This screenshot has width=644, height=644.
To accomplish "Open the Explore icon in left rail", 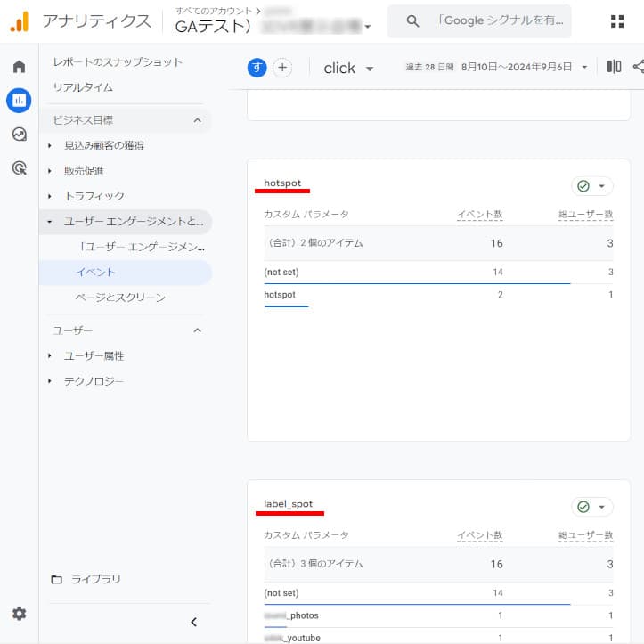I will click(19, 135).
